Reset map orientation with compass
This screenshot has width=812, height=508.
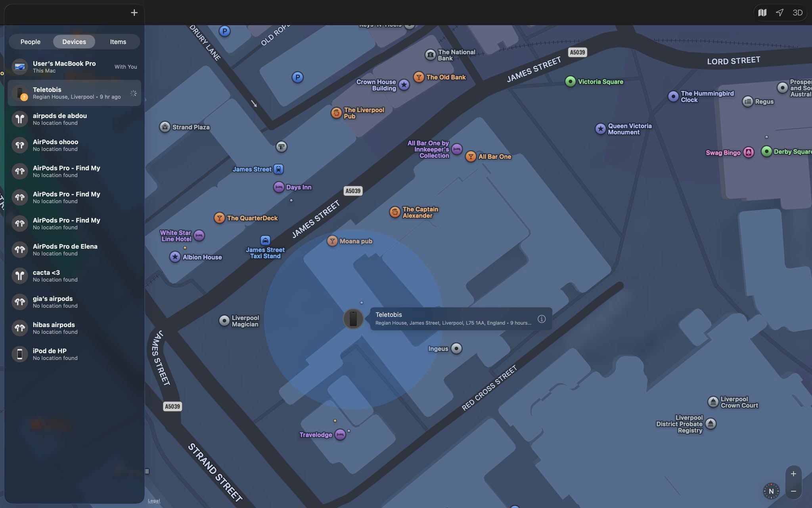(771, 491)
